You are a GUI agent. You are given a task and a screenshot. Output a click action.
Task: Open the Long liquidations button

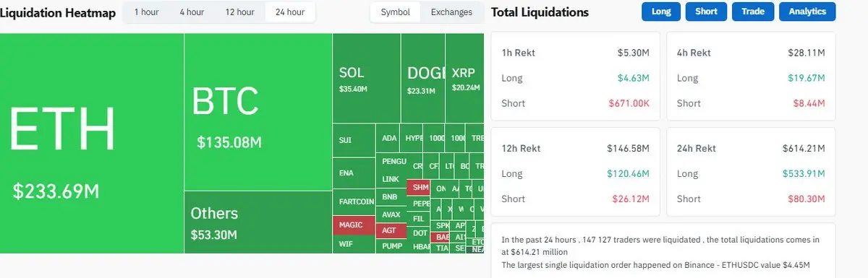click(661, 12)
